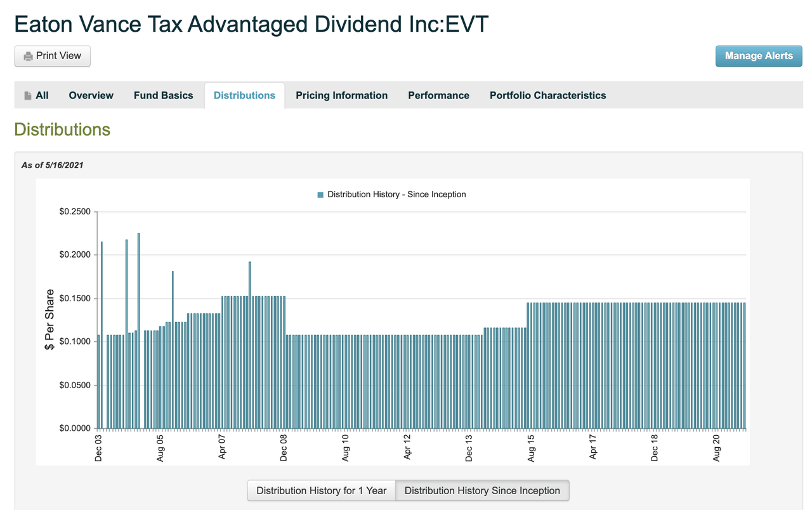Click the $0.2500 y-axis label
The image size is (812, 510).
(x=75, y=212)
